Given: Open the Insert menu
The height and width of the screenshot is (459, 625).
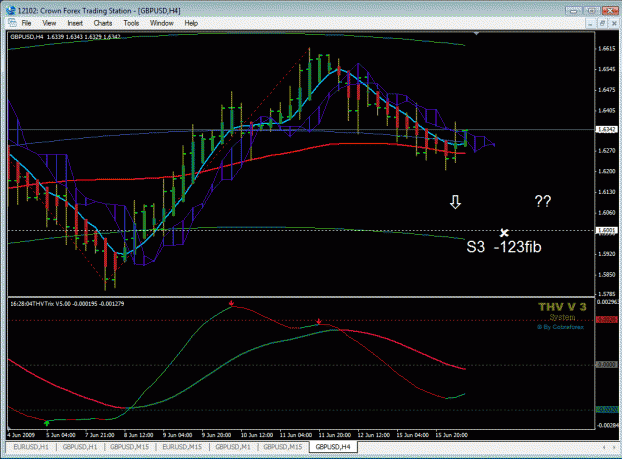Looking at the screenshot, I should coord(75,23).
